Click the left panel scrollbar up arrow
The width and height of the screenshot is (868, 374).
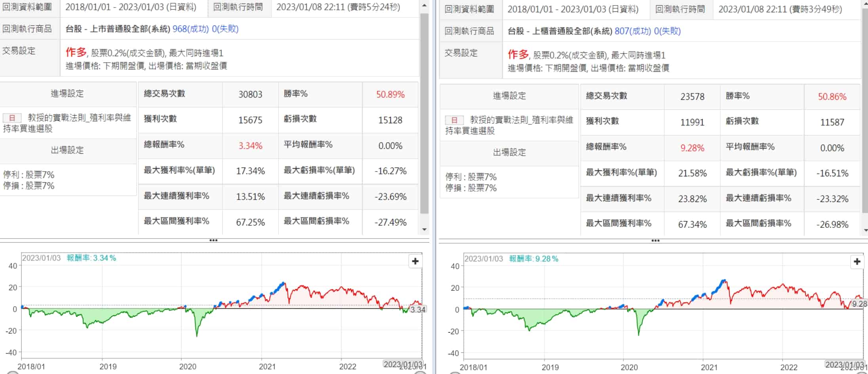[424, 6]
